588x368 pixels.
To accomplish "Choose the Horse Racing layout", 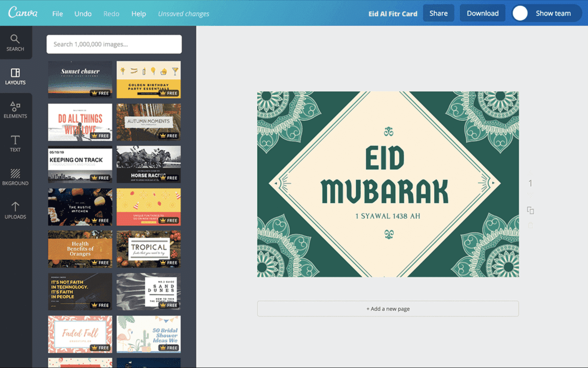I will [149, 164].
